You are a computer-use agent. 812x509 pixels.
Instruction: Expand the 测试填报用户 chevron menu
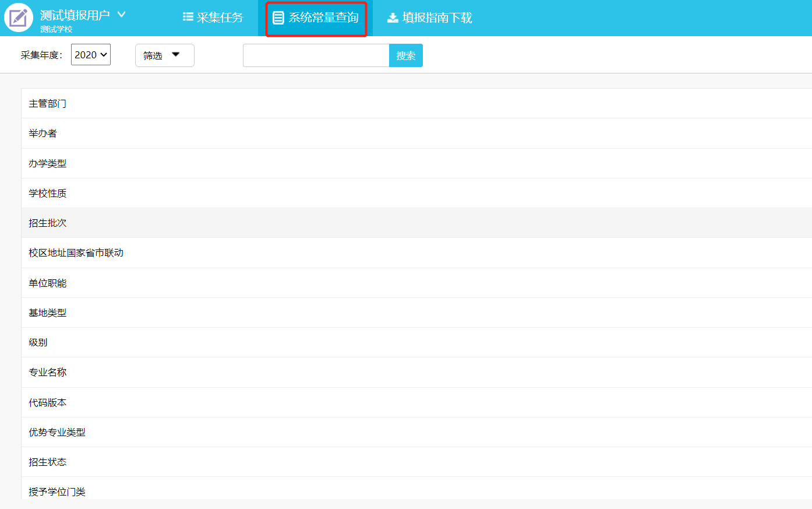point(121,15)
